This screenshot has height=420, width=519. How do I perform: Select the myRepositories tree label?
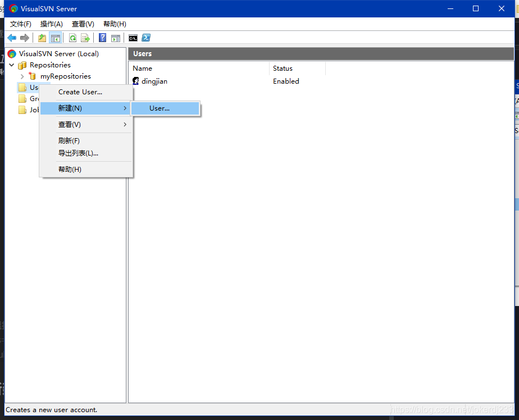point(66,76)
